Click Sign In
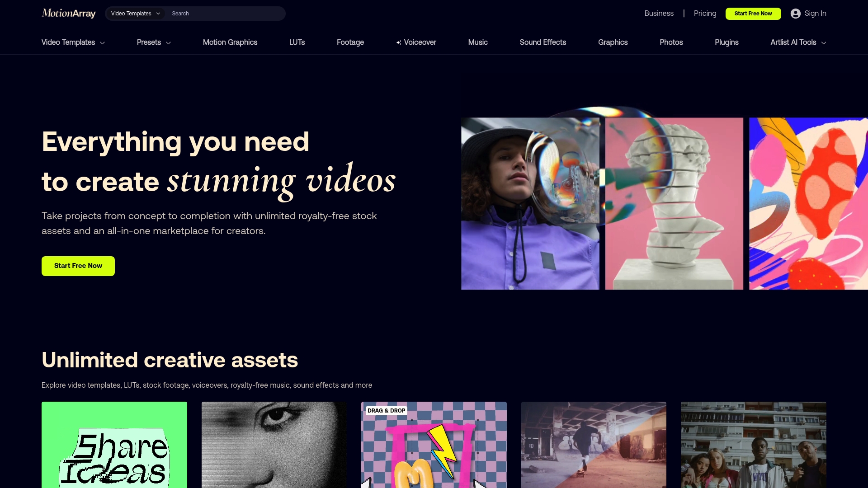This screenshot has height=488, width=868. [x=814, y=14]
